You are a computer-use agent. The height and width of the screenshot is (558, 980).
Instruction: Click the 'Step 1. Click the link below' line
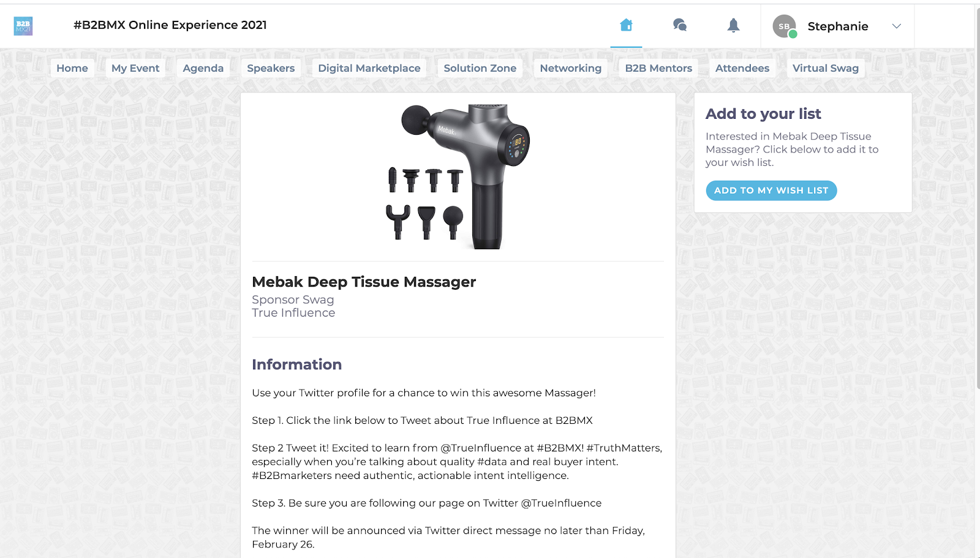[422, 420]
